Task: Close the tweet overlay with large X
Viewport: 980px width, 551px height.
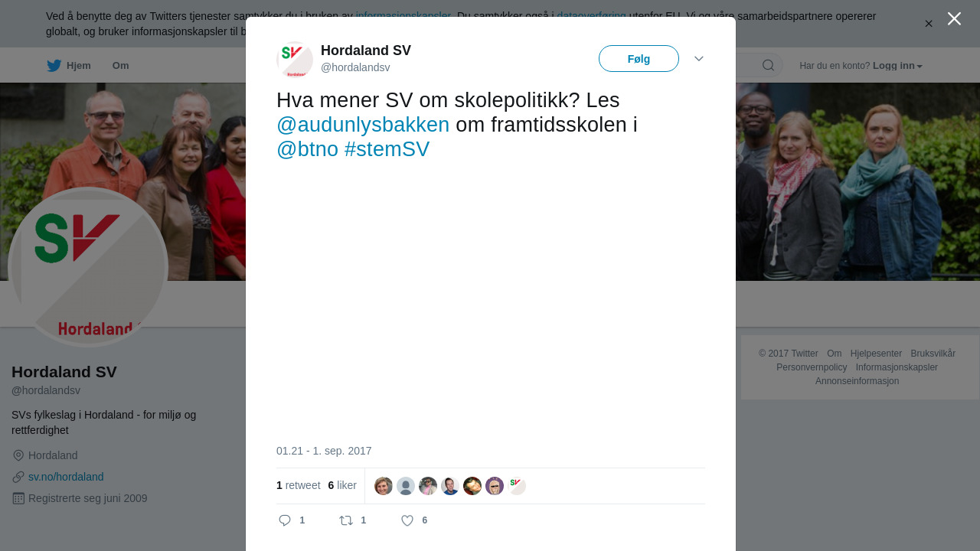Action: (x=954, y=18)
